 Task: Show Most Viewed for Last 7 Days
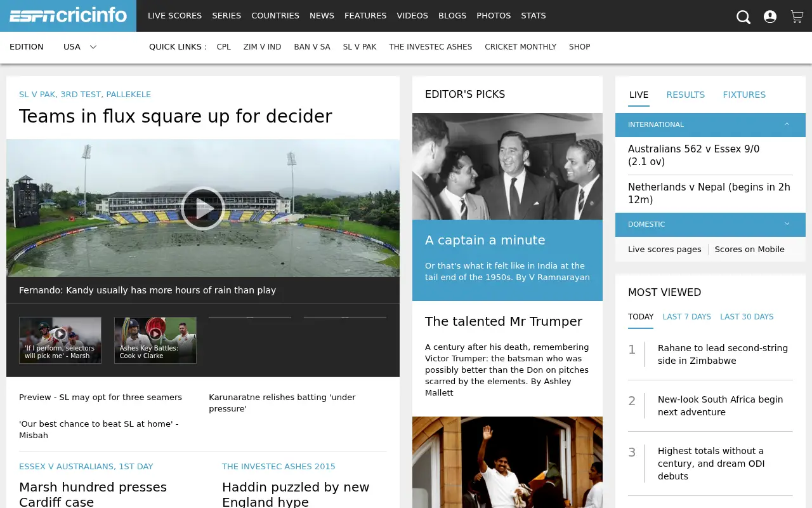pos(686,316)
